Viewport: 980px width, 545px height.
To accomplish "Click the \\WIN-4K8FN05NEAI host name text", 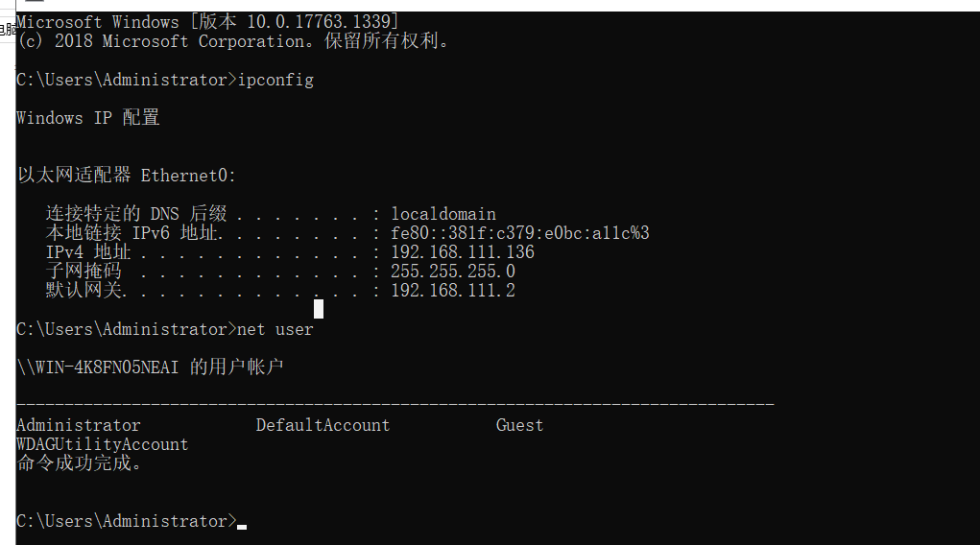I will coord(98,367).
